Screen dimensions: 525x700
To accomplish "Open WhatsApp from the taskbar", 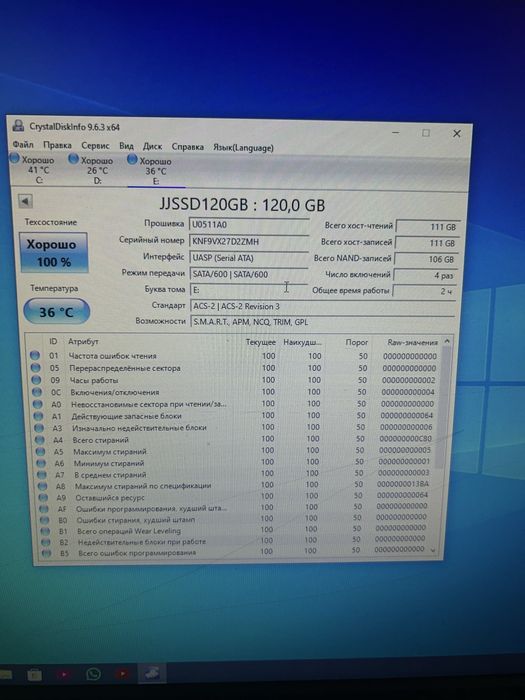I will tap(93, 674).
